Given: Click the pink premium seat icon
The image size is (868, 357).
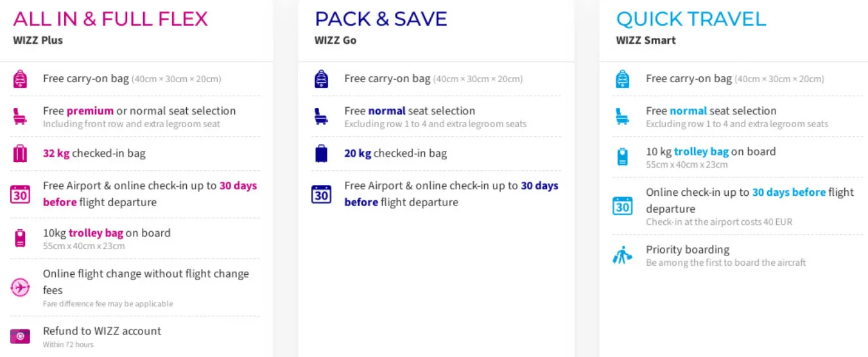Looking at the screenshot, I should [21, 116].
